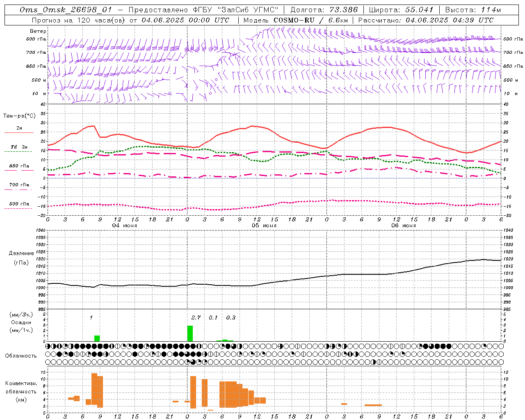
Task: Click the model name COSMO-RU / 6.6км
Action: tap(311, 20)
